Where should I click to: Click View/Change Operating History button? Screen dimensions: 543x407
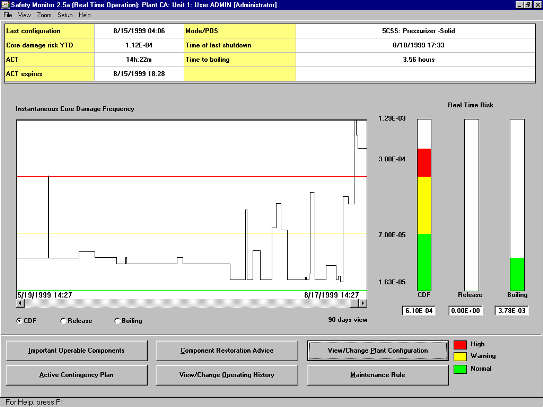click(x=227, y=375)
